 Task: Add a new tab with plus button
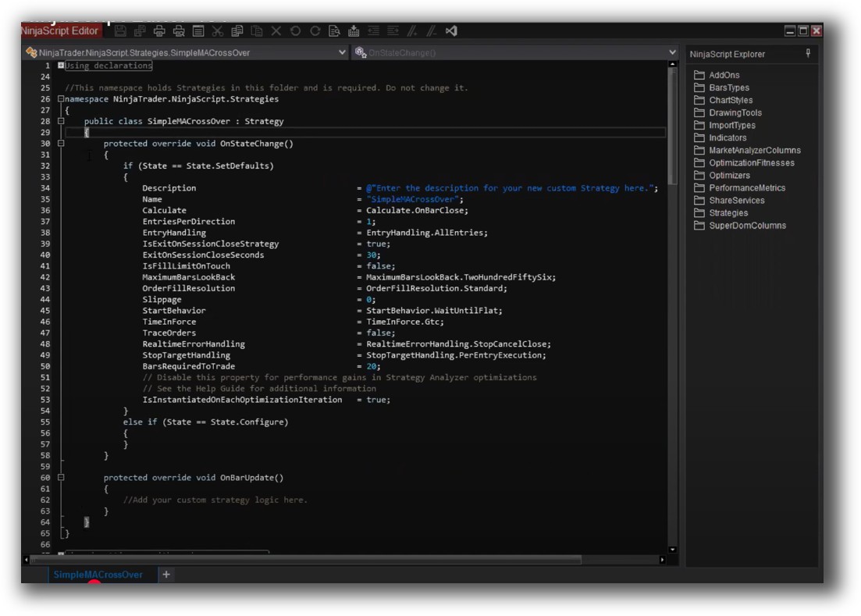[x=166, y=575]
